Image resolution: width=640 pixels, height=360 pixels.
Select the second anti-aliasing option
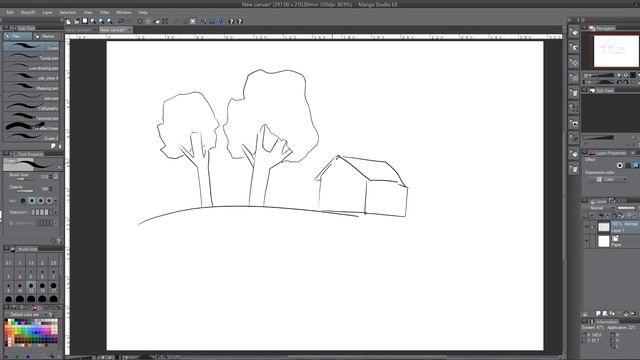coord(31,200)
